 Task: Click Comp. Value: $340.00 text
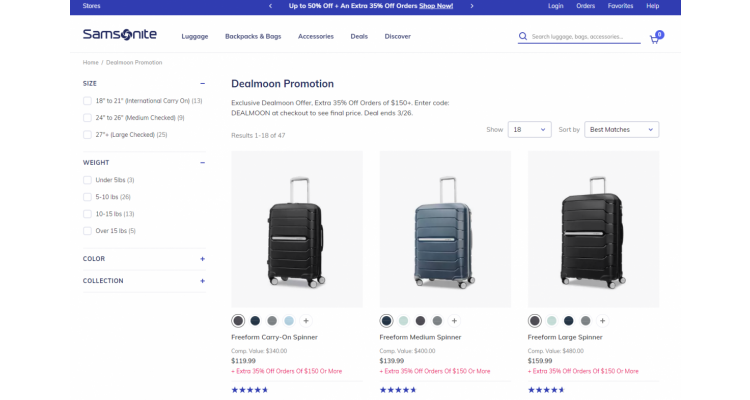coord(259,351)
